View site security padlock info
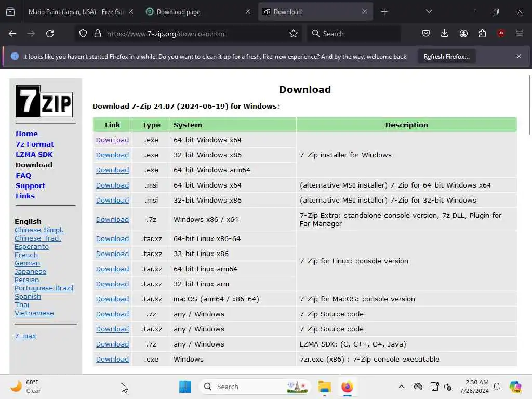532x399 pixels. pyautogui.click(x=98, y=34)
